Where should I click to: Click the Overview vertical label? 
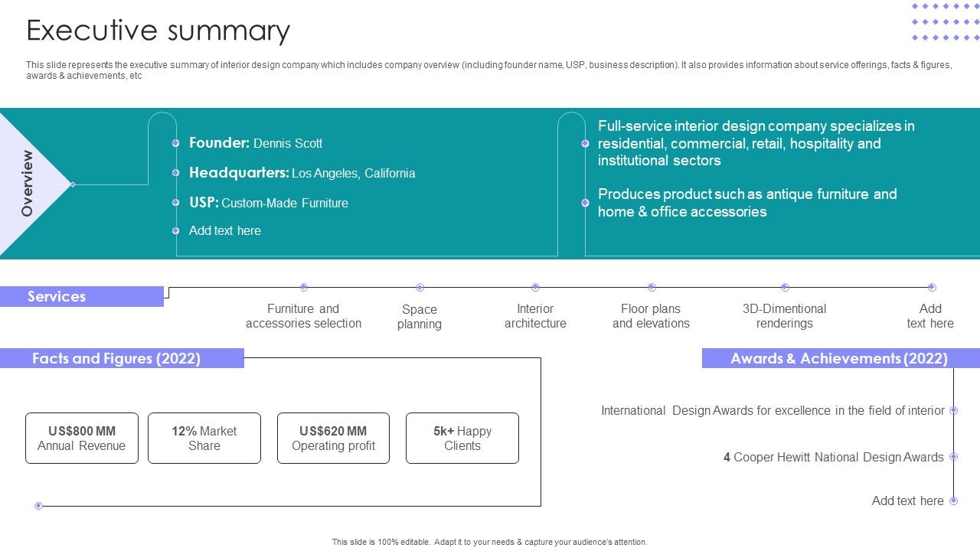pyautogui.click(x=28, y=183)
